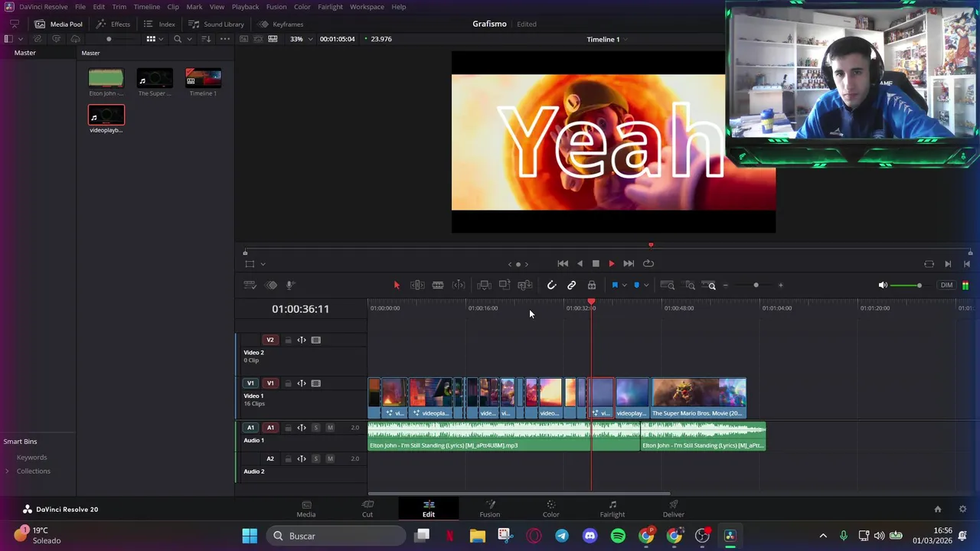The image size is (980, 551).
Task: Adjust the media pool thumbnail size slider
Action: click(x=109, y=39)
